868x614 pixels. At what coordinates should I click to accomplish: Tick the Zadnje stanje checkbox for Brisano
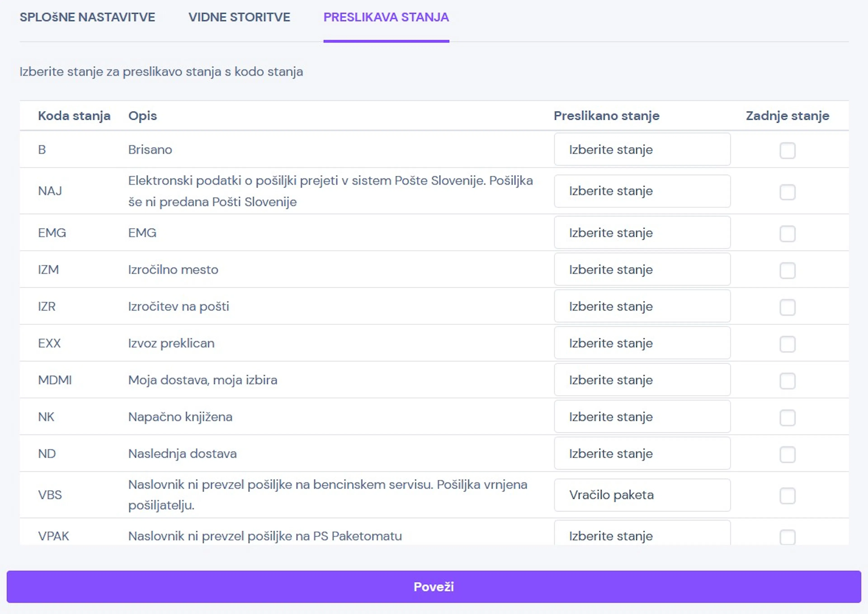coord(787,150)
